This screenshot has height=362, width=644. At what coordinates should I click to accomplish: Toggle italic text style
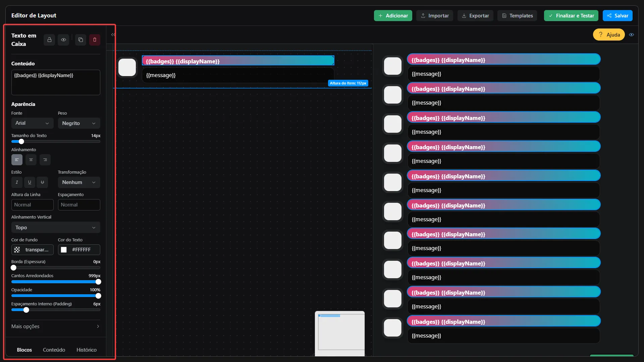(x=17, y=182)
